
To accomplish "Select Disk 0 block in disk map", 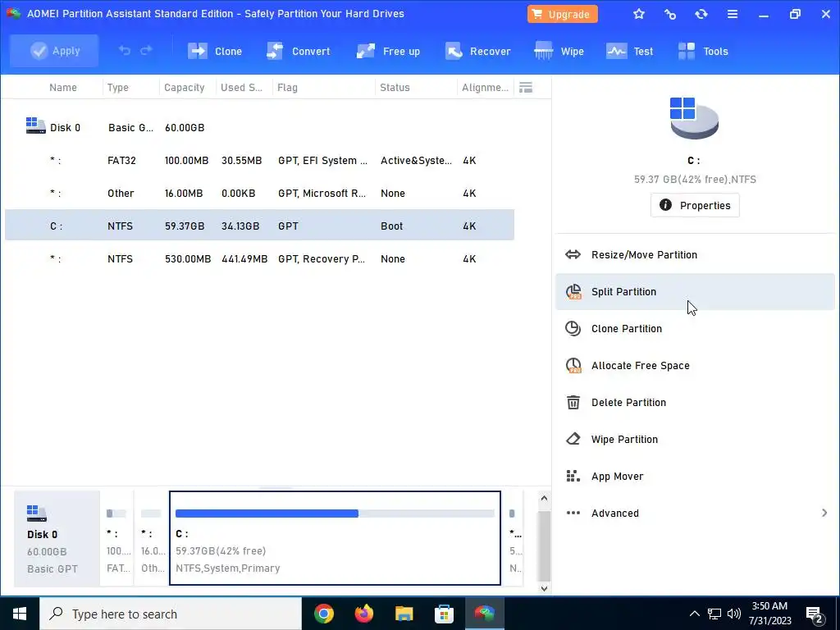I will (57, 538).
